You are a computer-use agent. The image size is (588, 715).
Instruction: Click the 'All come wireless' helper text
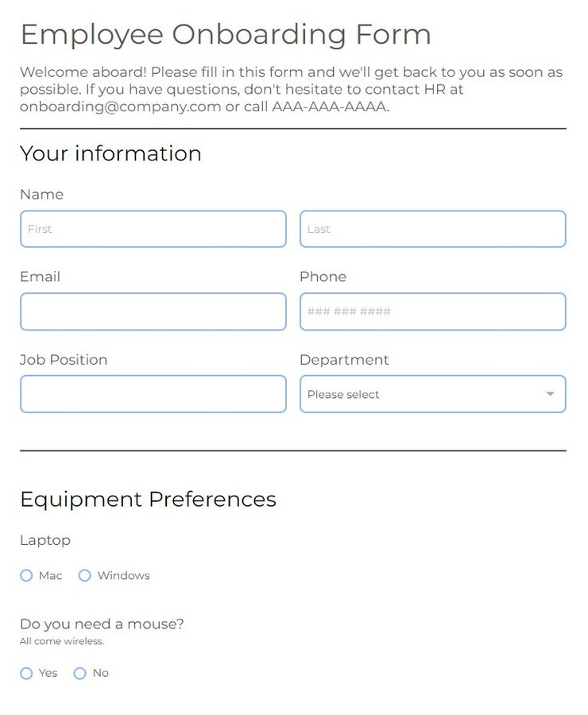click(61, 641)
